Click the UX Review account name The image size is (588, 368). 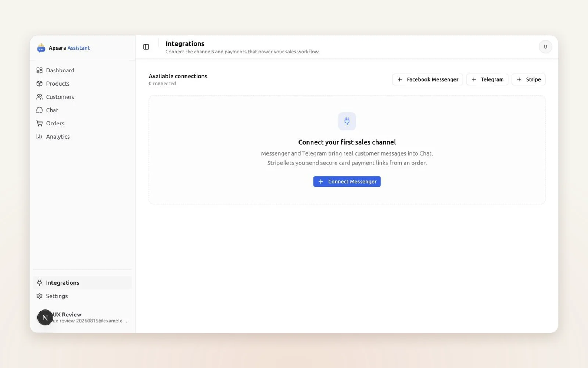click(x=67, y=315)
